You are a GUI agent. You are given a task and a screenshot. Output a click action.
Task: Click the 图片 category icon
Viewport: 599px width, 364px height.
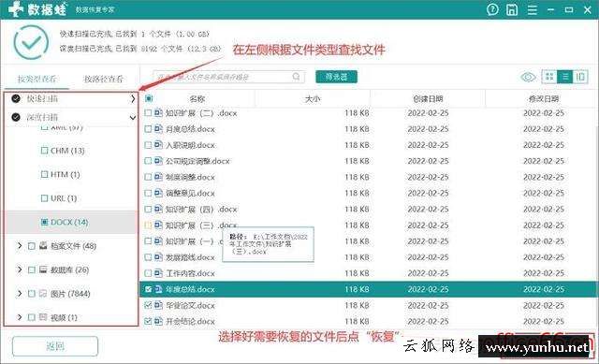[43, 294]
